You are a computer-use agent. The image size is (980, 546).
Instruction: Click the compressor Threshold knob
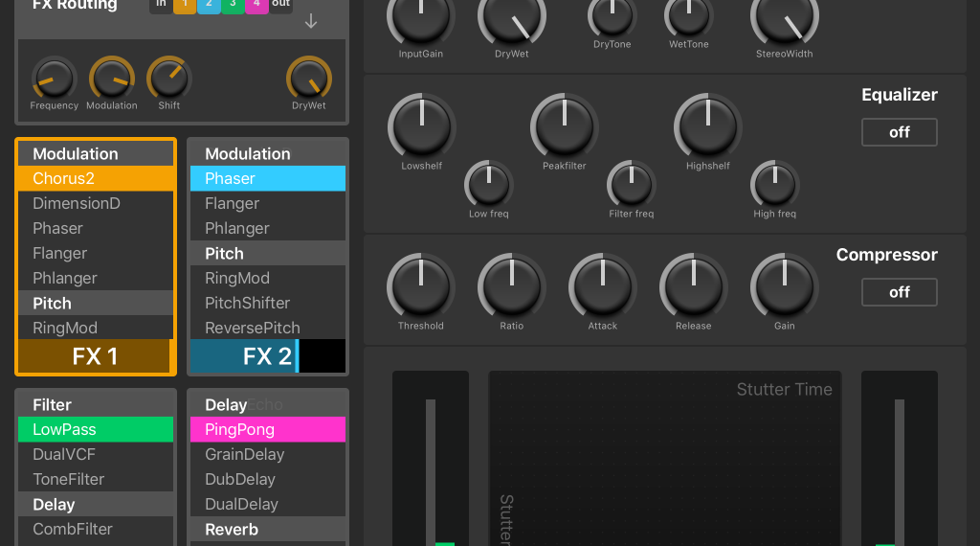click(420, 286)
